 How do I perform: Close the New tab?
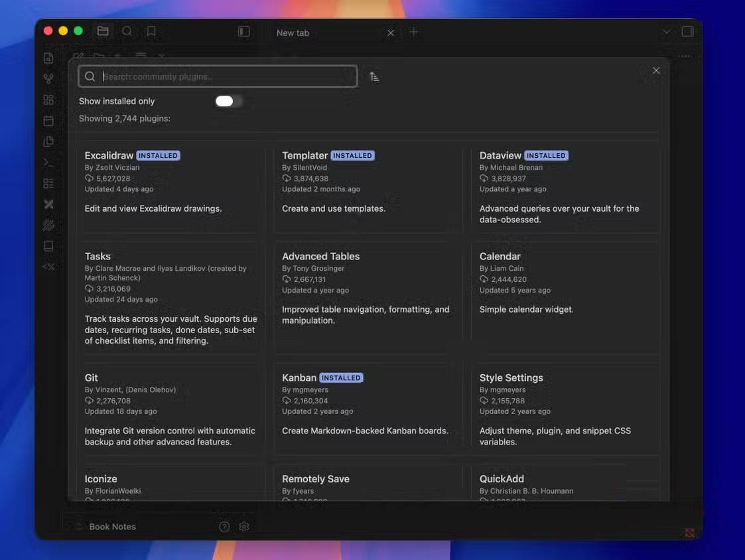tap(391, 33)
